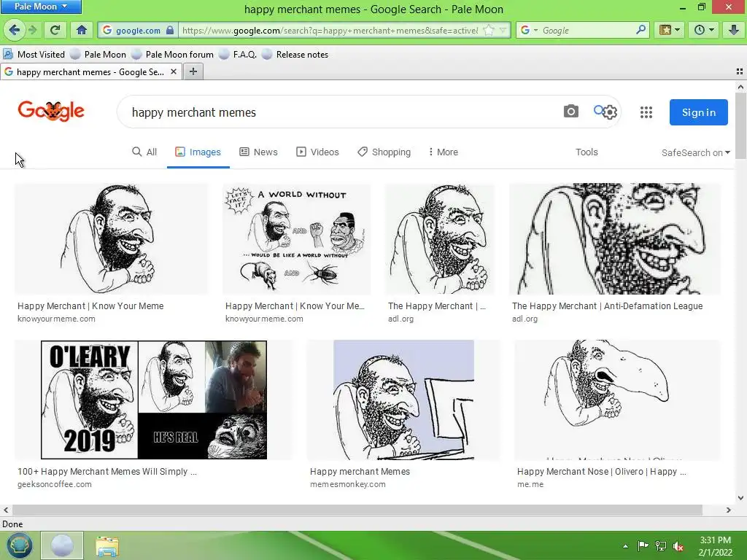Click the memesmonkey.com source text
Viewport: 747px width, 560px height.
pos(348,484)
